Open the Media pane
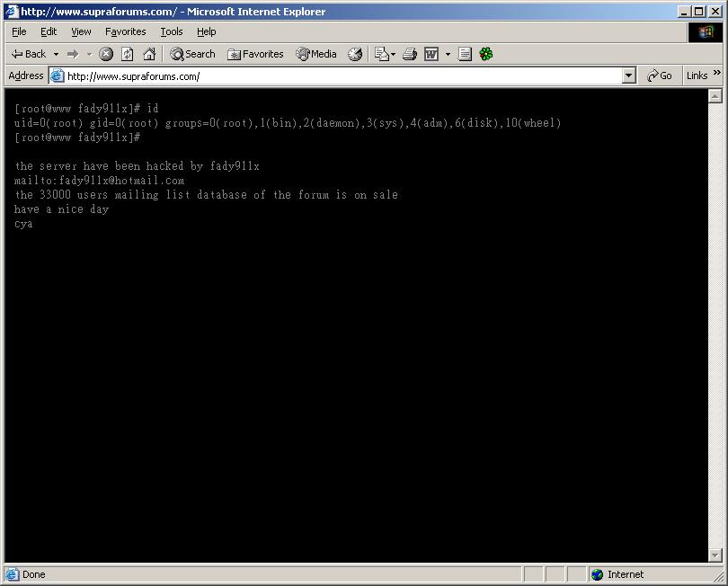 [x=316, y=54]
